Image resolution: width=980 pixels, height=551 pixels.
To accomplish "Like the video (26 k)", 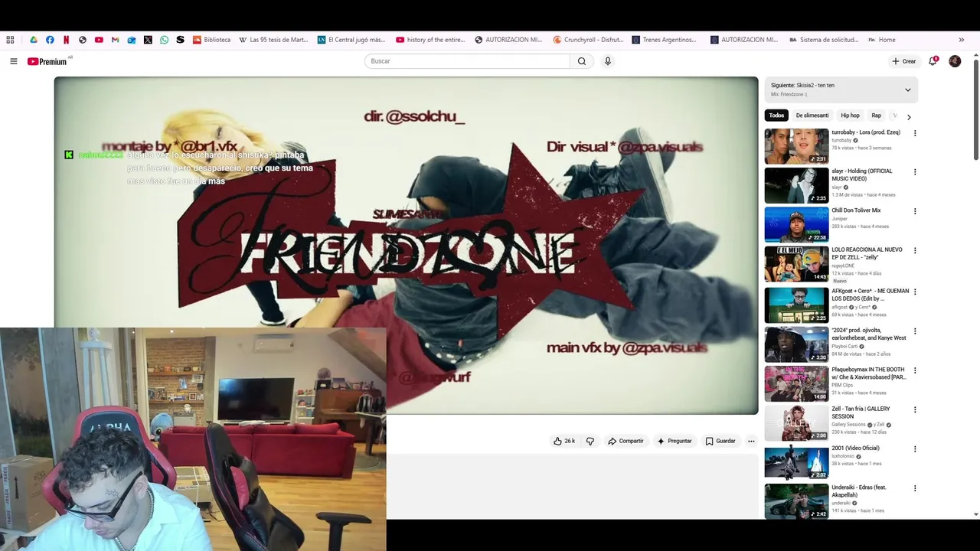I will click(564, 441).
